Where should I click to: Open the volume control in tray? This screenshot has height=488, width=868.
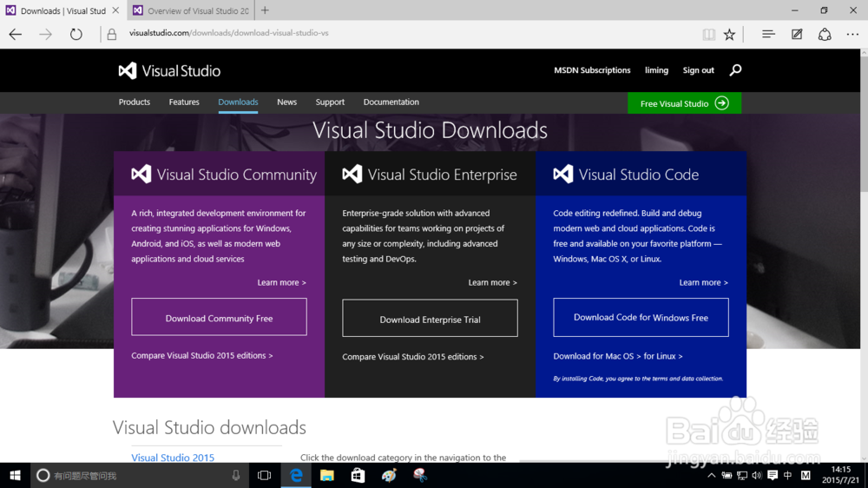(757, 476)
